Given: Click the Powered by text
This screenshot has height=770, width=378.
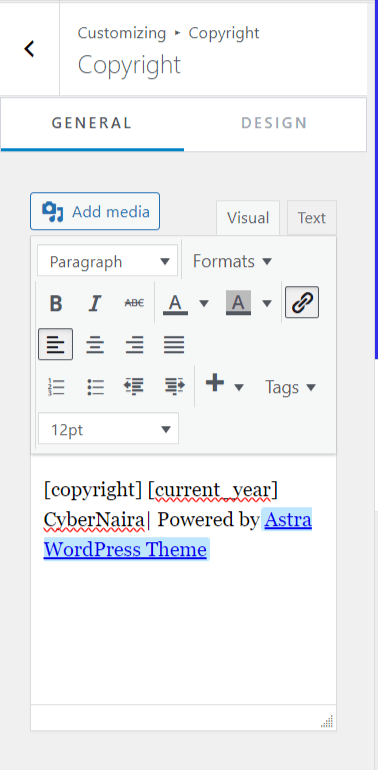Looking at the screenshot, I should 208,520.
